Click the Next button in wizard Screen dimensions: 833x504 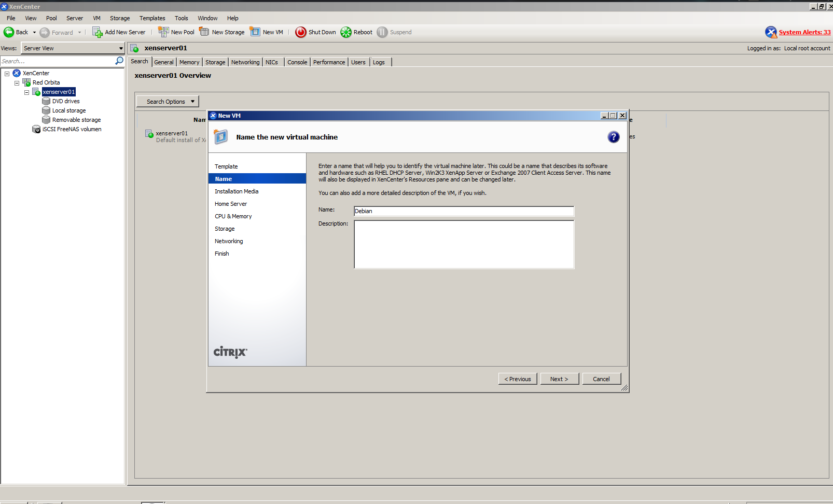pos(559,379)
